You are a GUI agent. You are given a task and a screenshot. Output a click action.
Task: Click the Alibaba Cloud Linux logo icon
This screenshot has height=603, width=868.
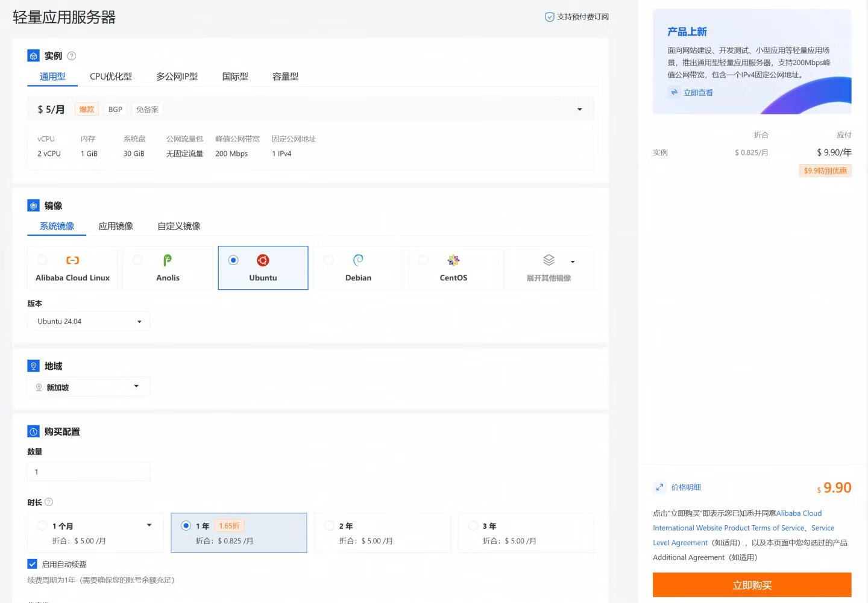[72, 260]
